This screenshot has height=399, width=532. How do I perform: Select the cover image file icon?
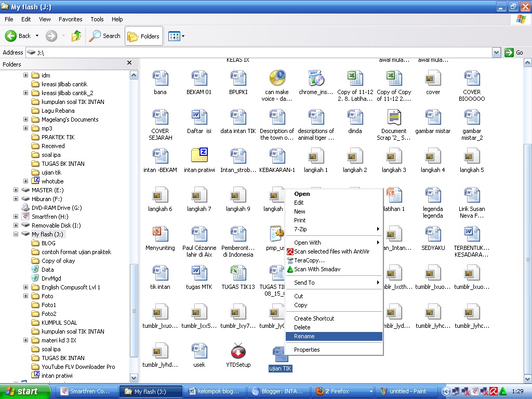tap(433, 78)
